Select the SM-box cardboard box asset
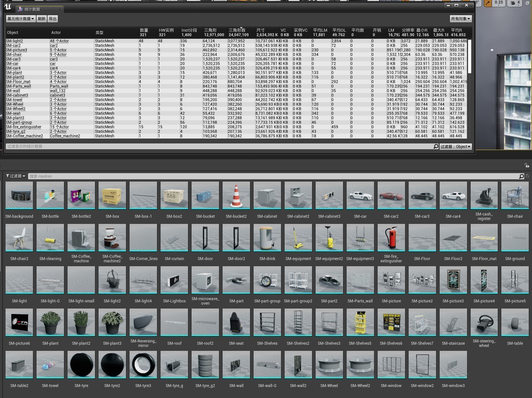Image resolution: width=532 pixels, height=398 pixels. click(x=112, y=195)
